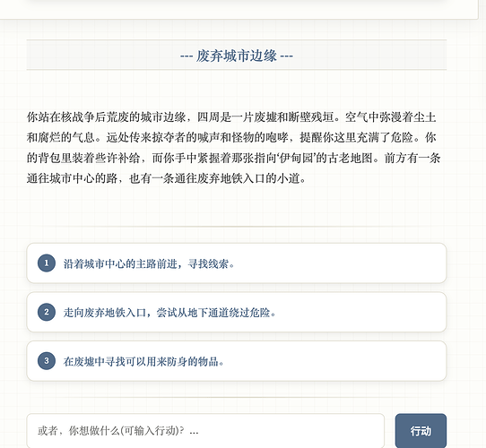Click the number 2 circle badge
486x448 pixels.
click(x=47, y=312)
